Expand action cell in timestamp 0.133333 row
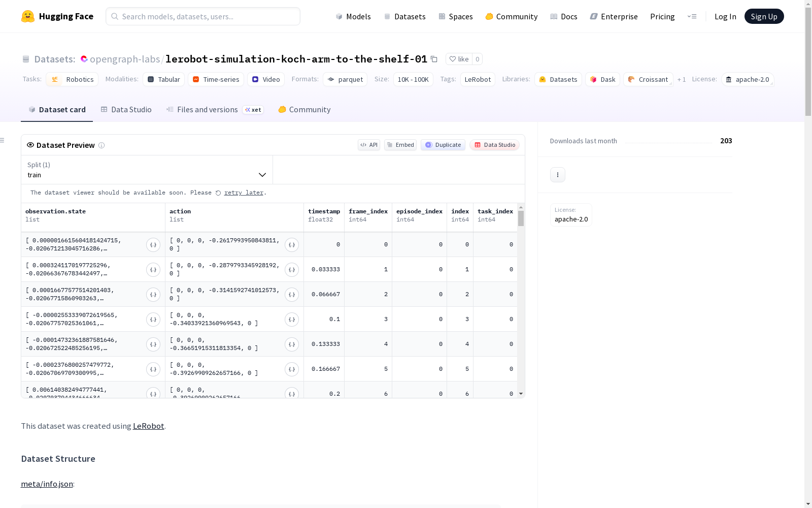Viewport: 812px width, 508px height. [x=292, y=344]
